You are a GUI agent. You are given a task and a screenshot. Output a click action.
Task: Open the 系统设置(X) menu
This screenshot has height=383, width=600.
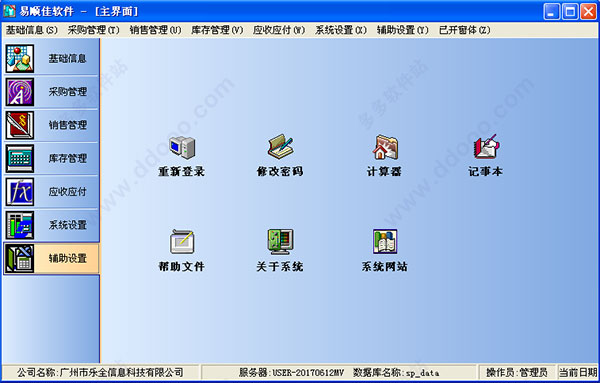[x=341, y=30]
